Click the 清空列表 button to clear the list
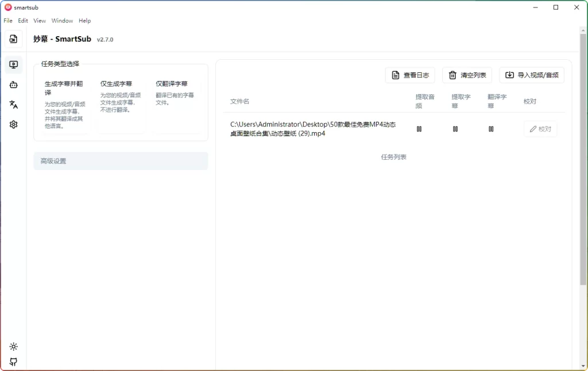Screen dimensions: 588x371 click(467, 75)
